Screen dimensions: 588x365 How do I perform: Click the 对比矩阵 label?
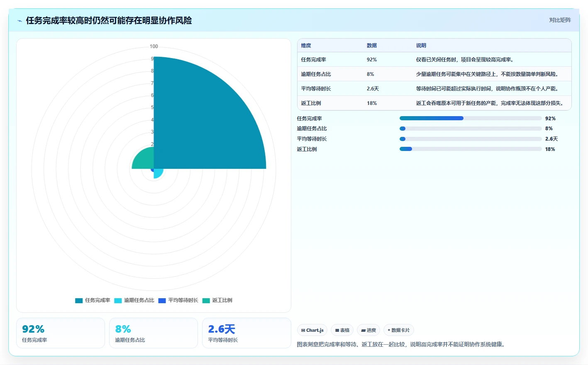point(560,20)
